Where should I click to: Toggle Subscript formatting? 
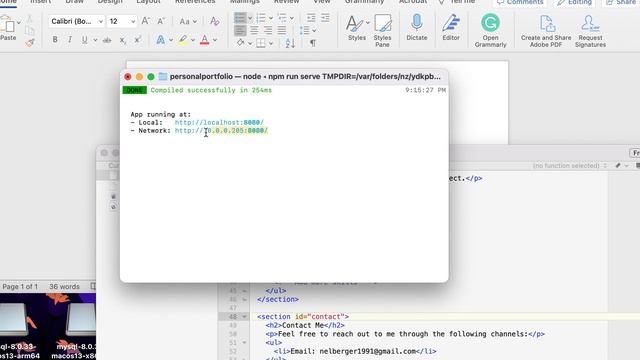coord(122,40)
